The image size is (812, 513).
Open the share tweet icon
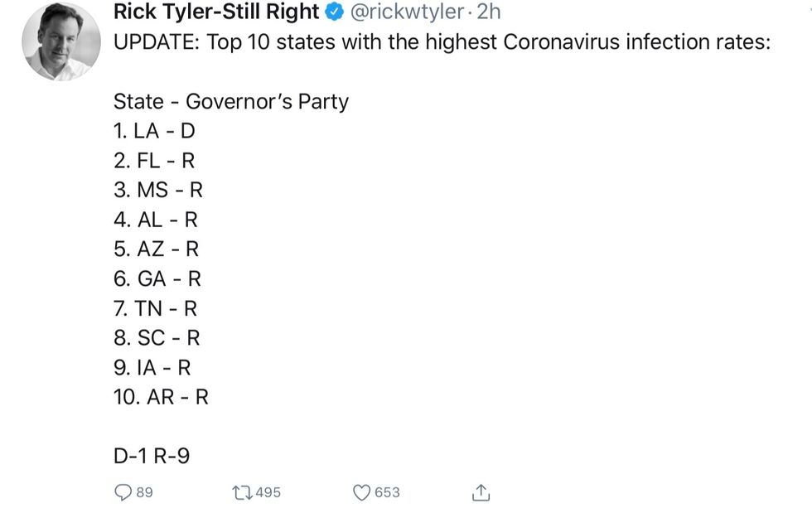click(481, 492)
